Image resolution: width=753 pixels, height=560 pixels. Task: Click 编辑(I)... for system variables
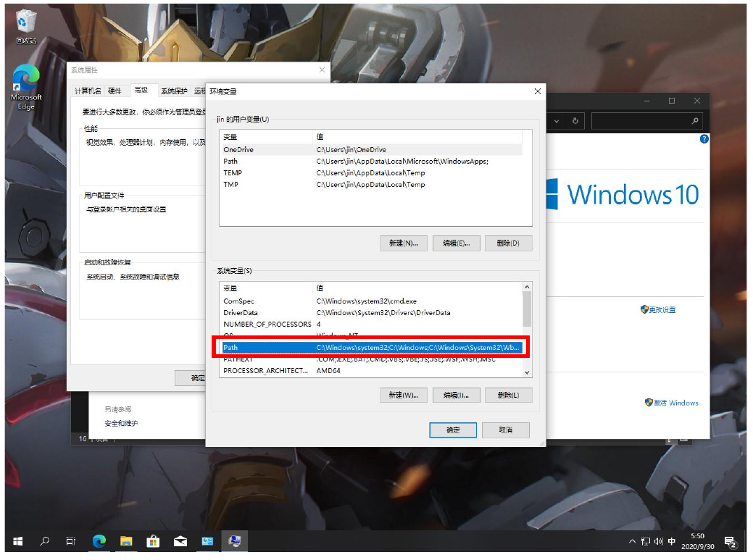(456, 396)
